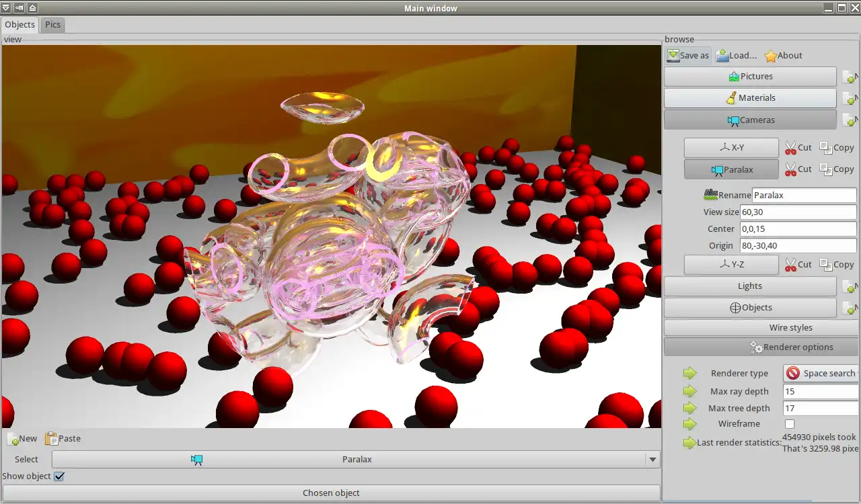Open the Select Paralax dropdown

pos(356,460)
